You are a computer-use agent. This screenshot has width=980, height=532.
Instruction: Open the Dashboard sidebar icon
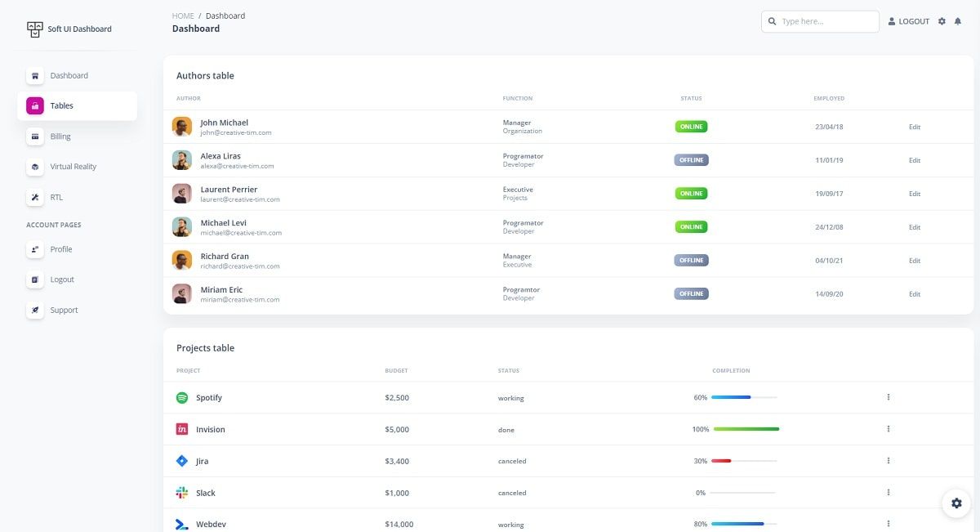(34, 75)
